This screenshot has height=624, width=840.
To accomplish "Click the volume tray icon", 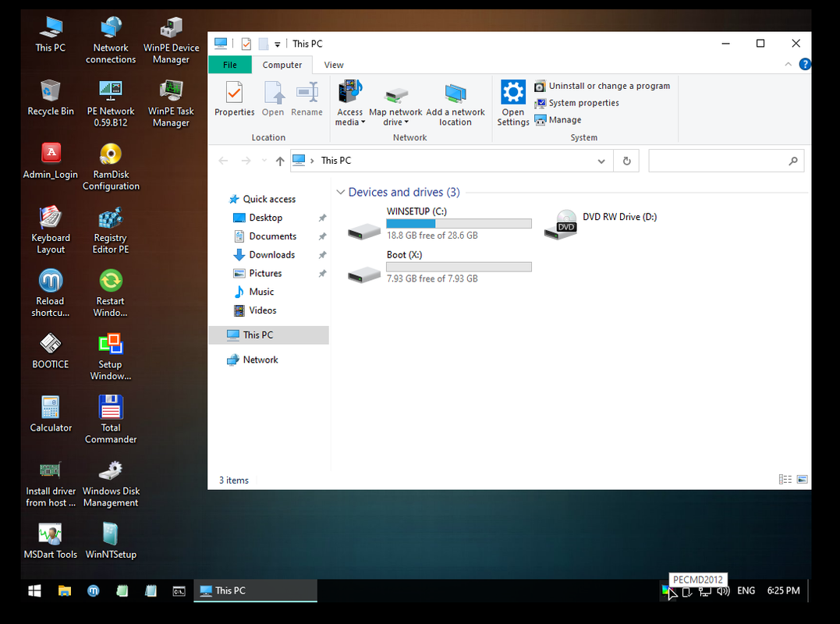I will tap(723, 590).
